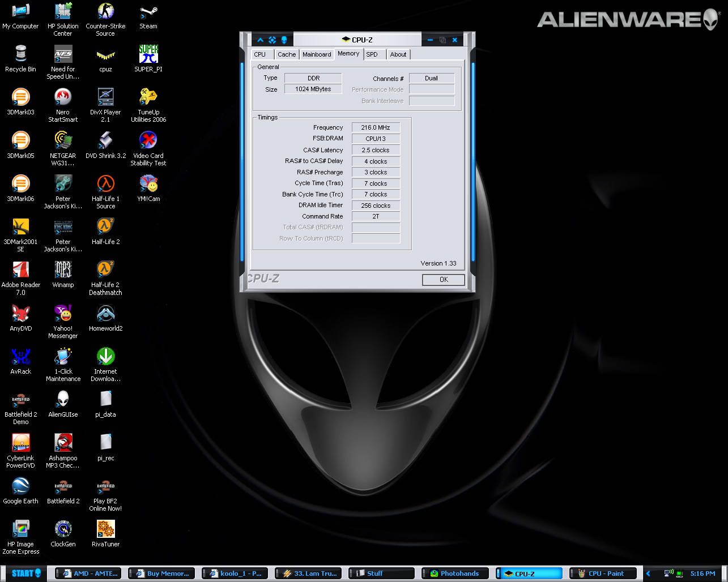Click OK button in CPU-Z
Screen dimensions: 728x582
[x=444, y=280]
